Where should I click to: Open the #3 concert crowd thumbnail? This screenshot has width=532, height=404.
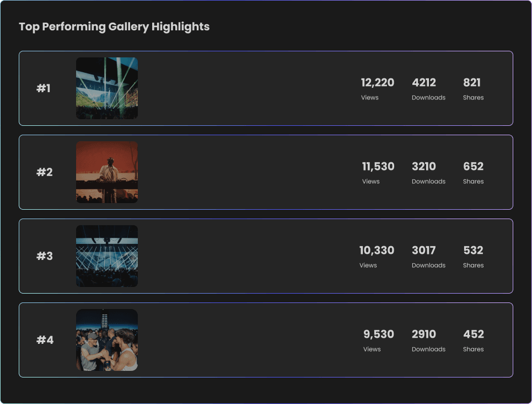pyautogui.click(x=106, y=256)
